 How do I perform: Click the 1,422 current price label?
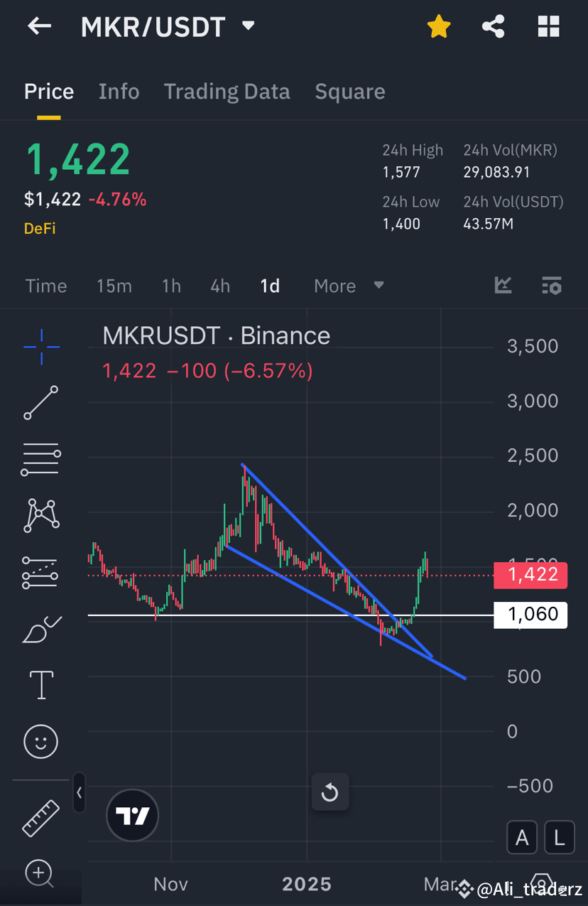pyautogui.click(x=530, y=574)
